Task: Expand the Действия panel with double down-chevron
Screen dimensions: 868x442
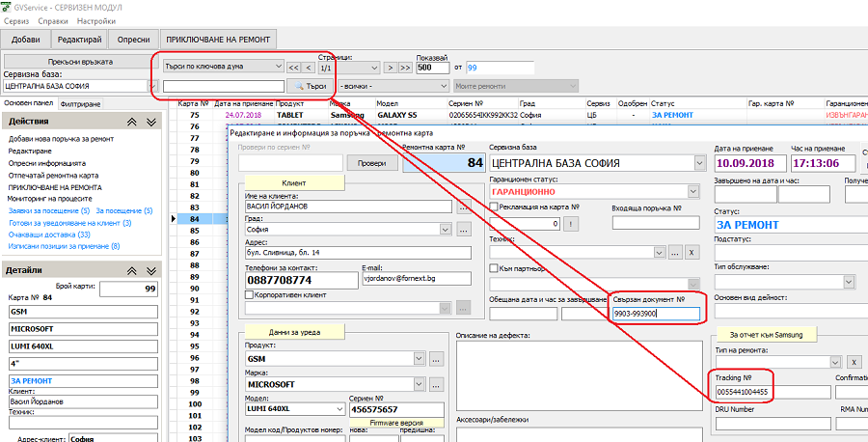Action: tap(151, 122)
